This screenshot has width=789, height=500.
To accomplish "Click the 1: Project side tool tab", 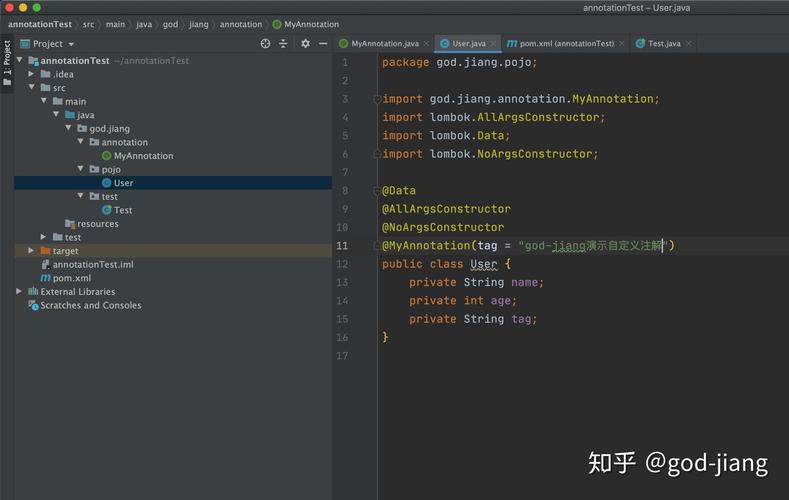I will tap(7, 62).
